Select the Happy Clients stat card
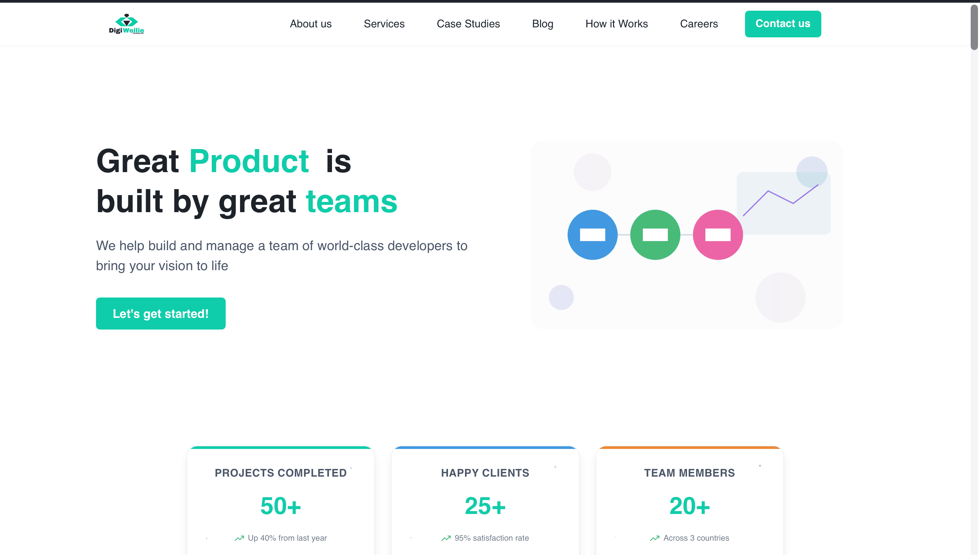The width and height of the screenshot is (980, 555). (x=485, y=499)
